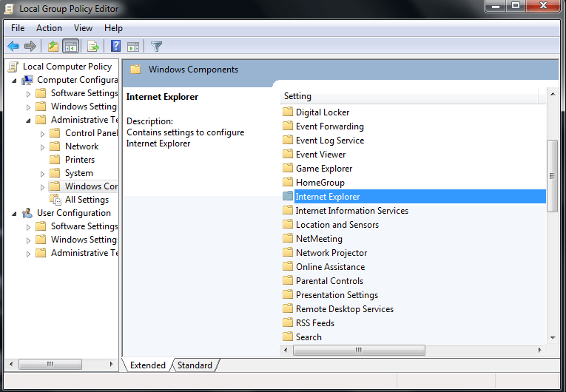Click the Export List toolbar icon
This screenshot has width=566, height=392.
[x=92, y=46]
